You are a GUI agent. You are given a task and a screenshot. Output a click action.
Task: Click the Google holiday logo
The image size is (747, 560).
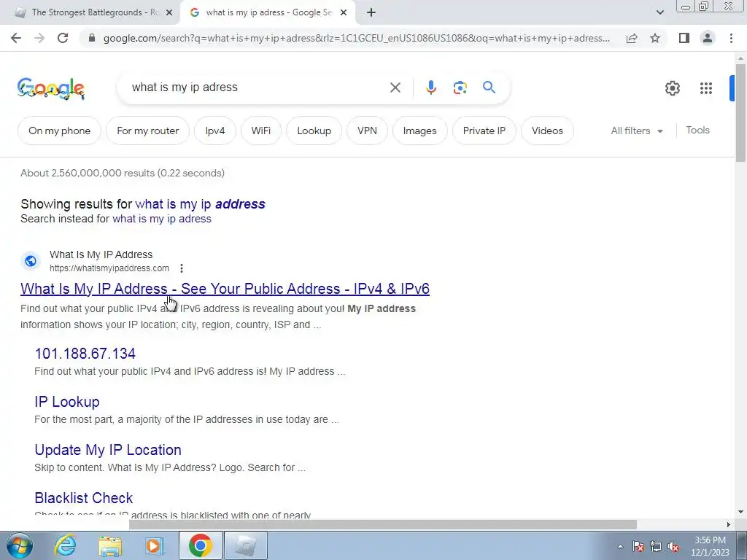51,88
